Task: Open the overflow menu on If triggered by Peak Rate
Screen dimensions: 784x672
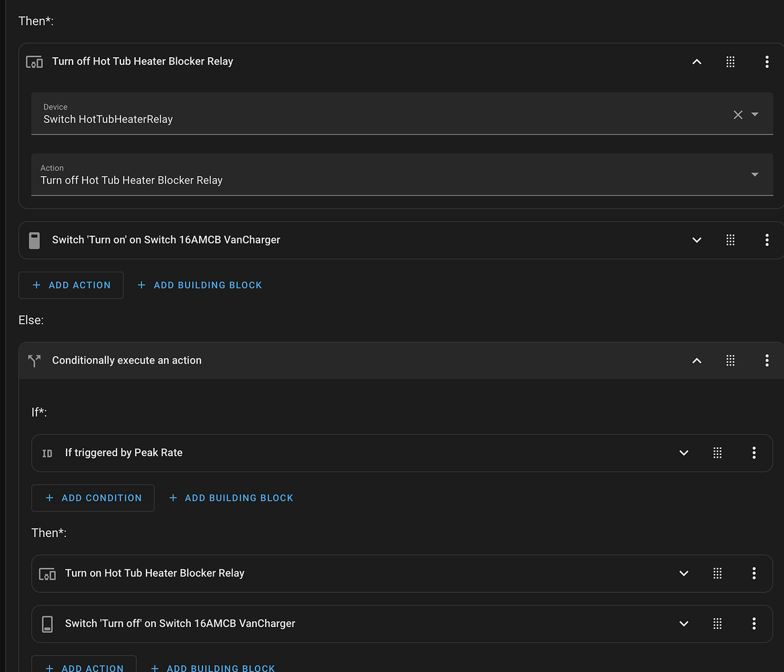Action: point(754,453)
